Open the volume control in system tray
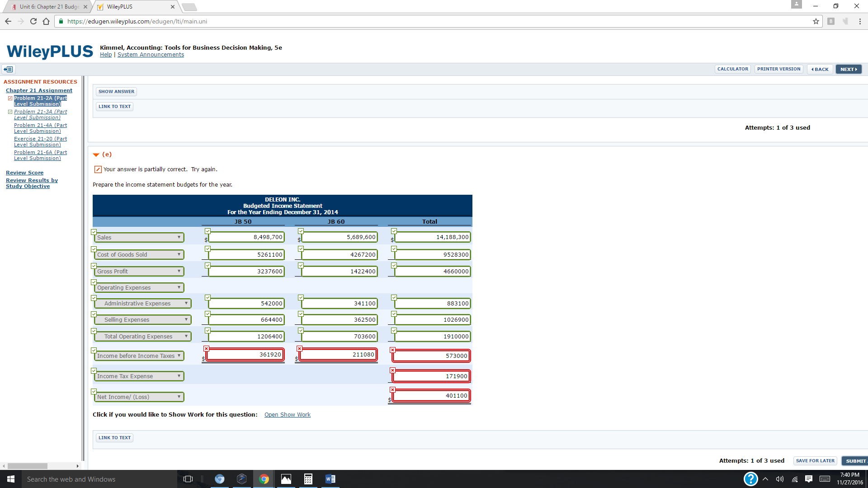Viewport: 868px width, 488px height. click(780, 479)
